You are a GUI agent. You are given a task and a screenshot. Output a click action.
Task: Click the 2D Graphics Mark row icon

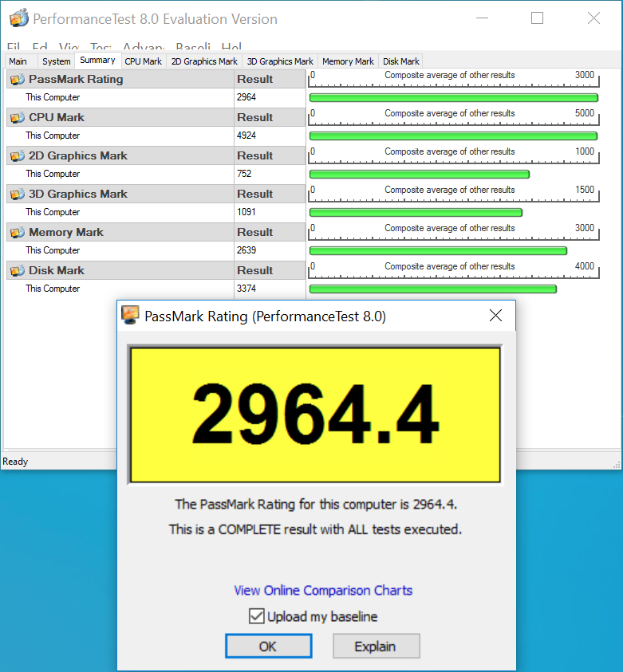tap(18, 155)
